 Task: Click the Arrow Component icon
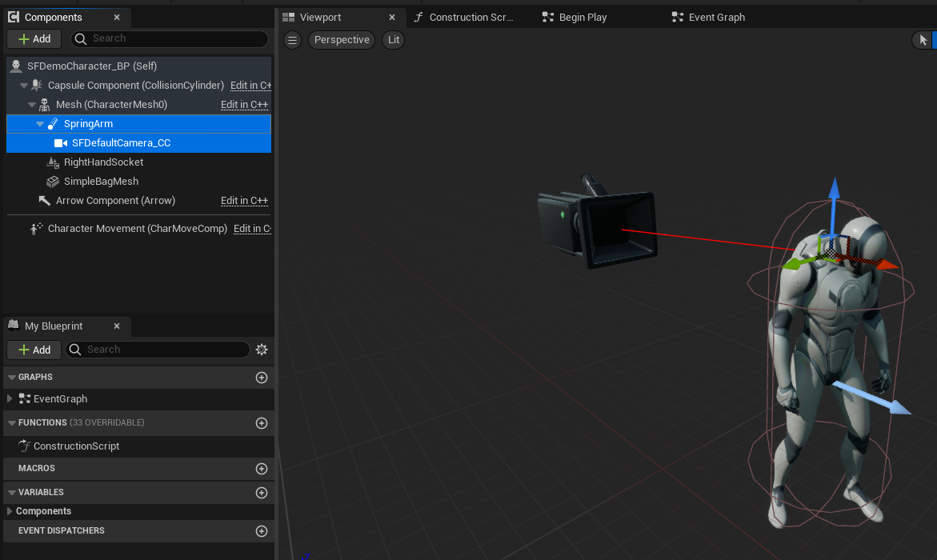tap(44, 200)
